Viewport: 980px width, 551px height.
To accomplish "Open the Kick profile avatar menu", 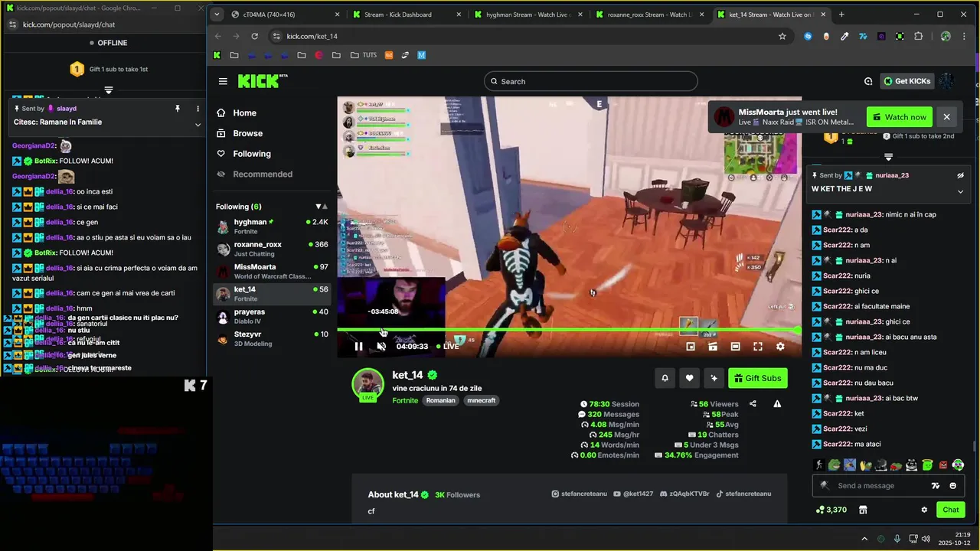I will 947,81.
